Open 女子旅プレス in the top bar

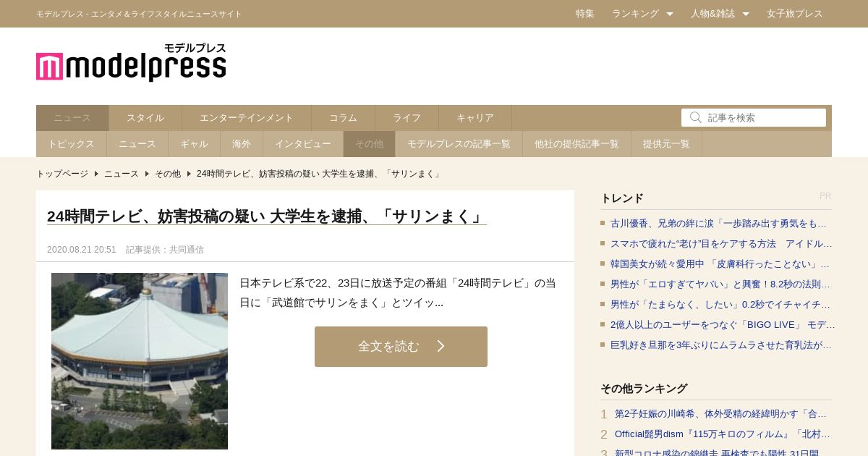tap(795, 14)
